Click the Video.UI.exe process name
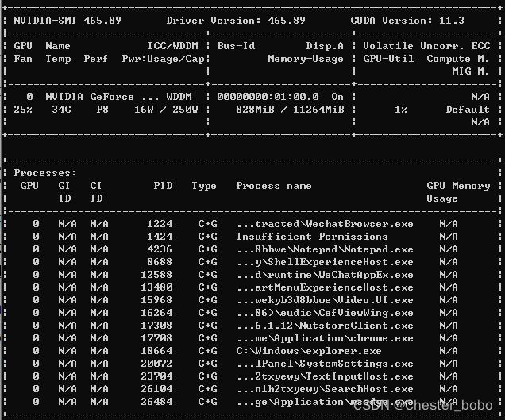This screenshot has height=420, width=505. (x=325, y=300)
